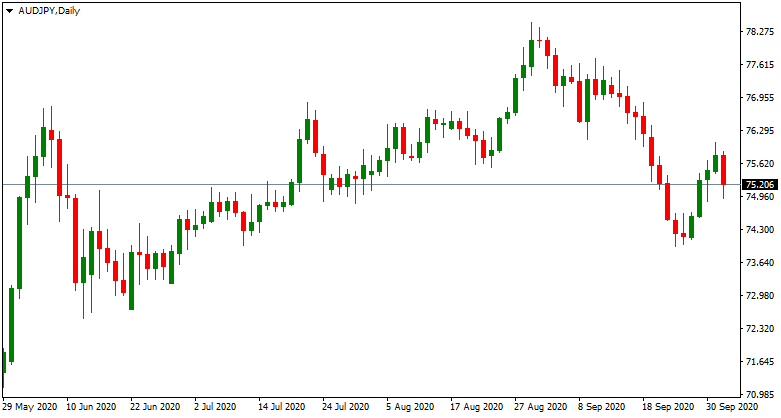
Task: Click the 75.620 price axis label
Action: [759, 164]
